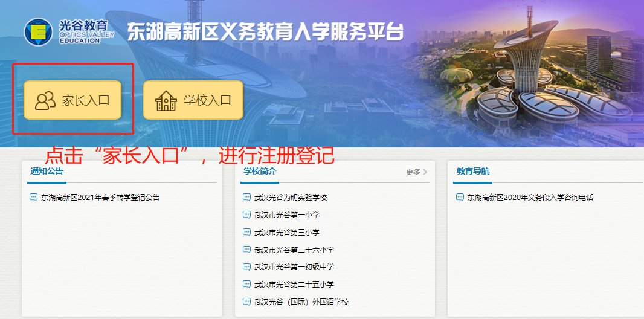Click chat icon beside 武汉市光谷第一小学

246,214
